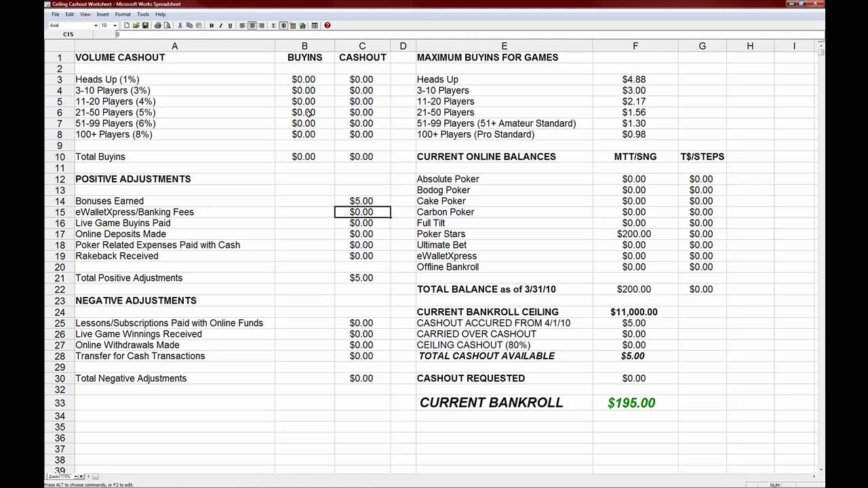The height and width of the screenshot is (488, 868).
Task: Select row 33 header
Action: click(60, 403)
